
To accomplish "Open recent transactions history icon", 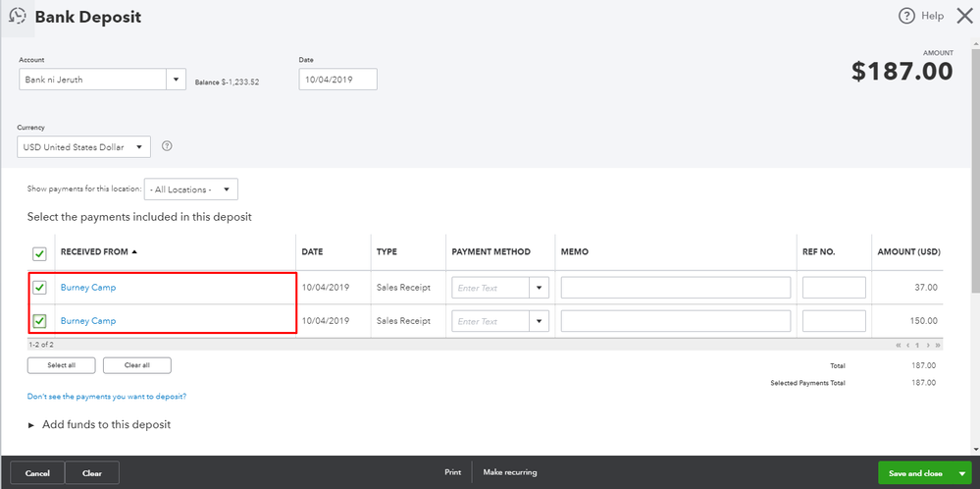I will 18,16.
